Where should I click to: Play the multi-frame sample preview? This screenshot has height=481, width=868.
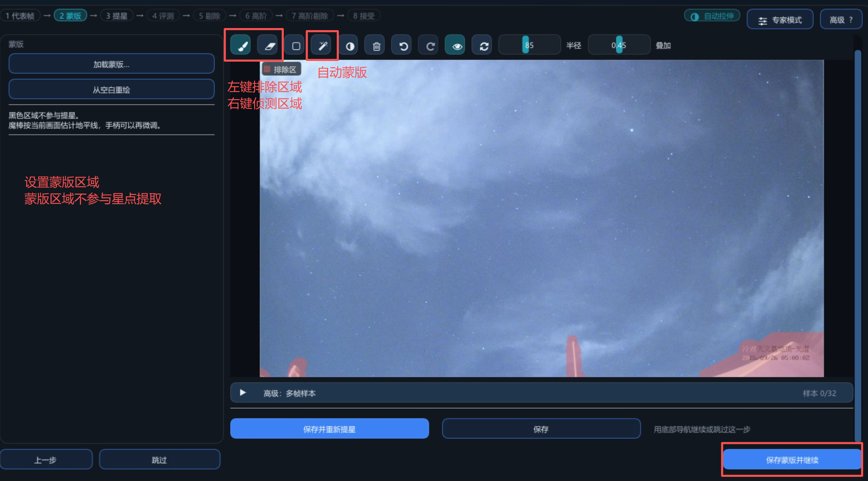[x=243, y=393]
